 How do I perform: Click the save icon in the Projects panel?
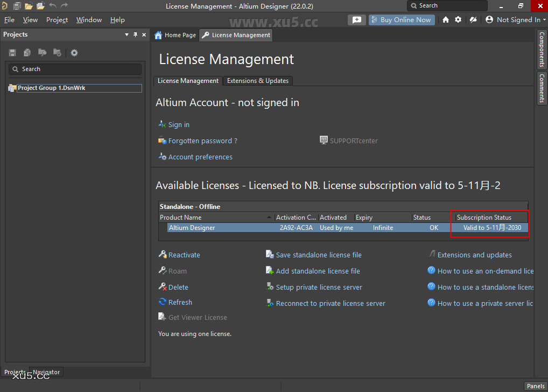(12, 52)
